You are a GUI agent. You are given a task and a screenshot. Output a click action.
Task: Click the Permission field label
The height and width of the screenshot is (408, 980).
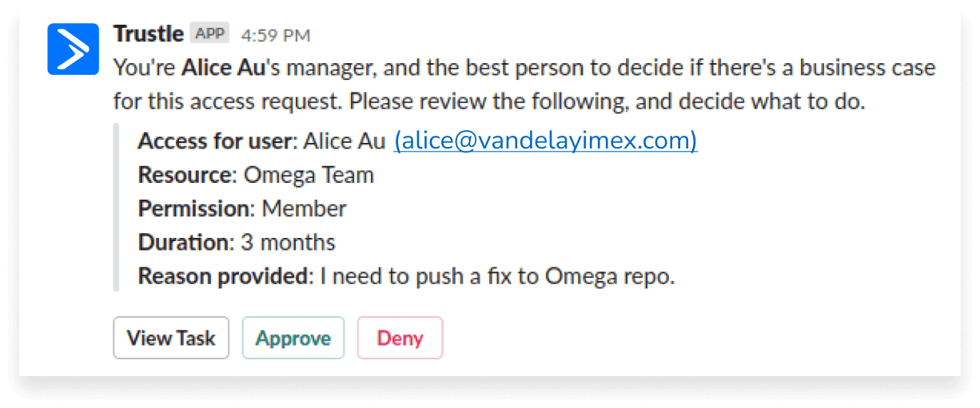(x=194, y=208)
